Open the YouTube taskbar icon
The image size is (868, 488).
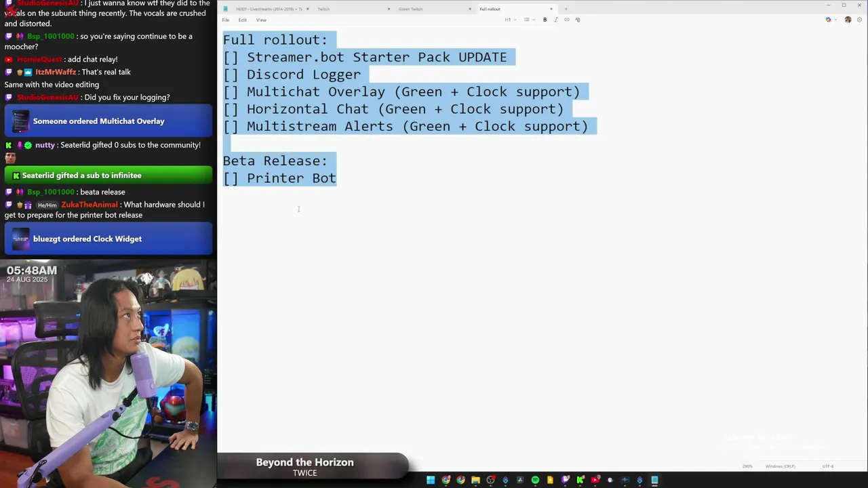[x=595, y=481]
